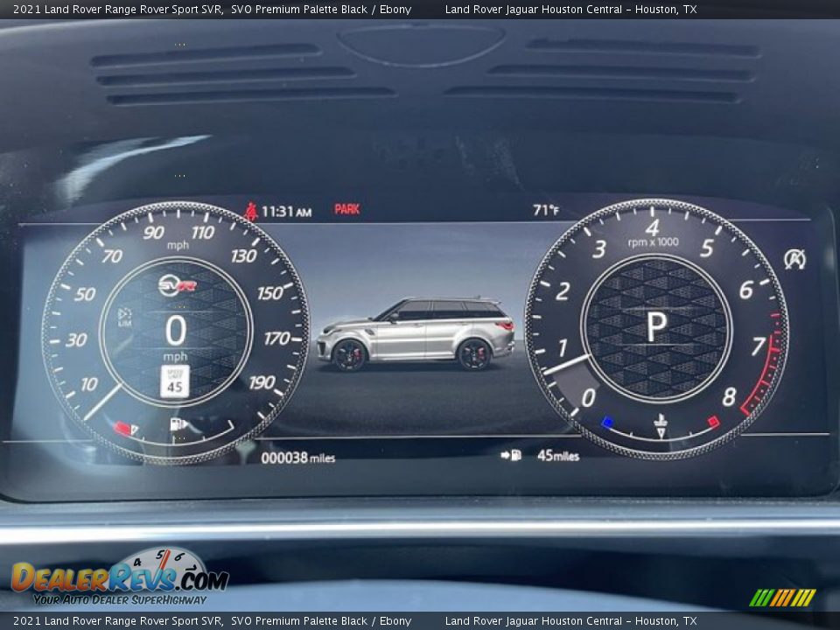The image size is (840, 630).
Task: Tap the 2 on the tachometer
Action: (563, 291)
